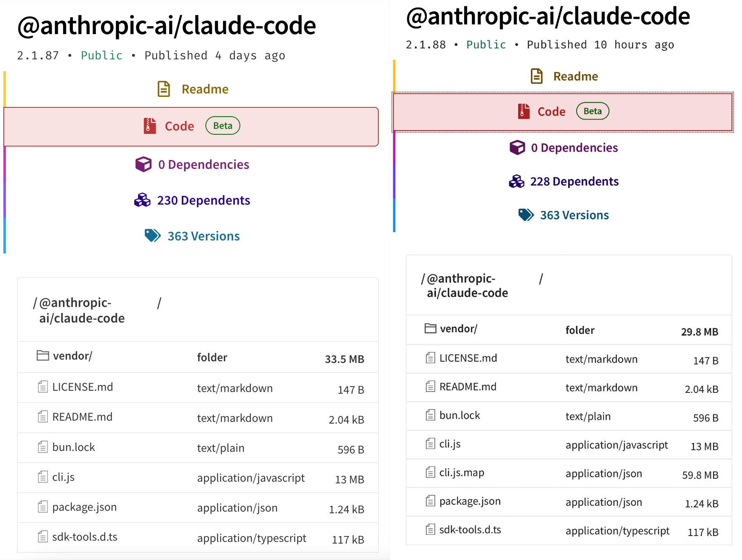
Task: Click the file icon beside the 2.1.88 LICENSE.md
Action: [430, 358]
